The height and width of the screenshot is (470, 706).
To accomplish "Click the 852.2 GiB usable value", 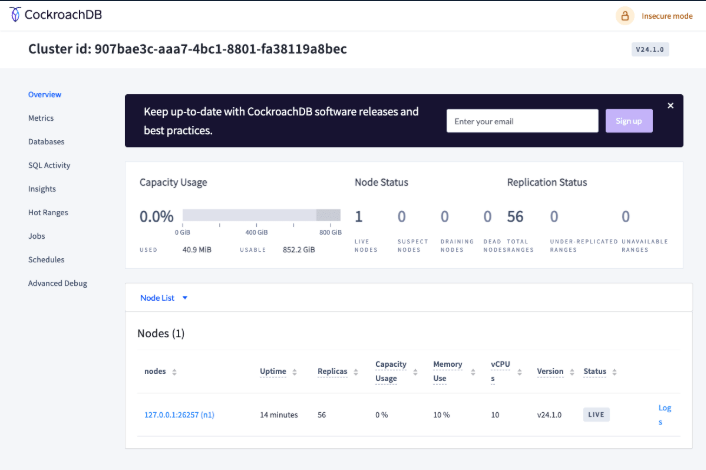I will [299, 249].
